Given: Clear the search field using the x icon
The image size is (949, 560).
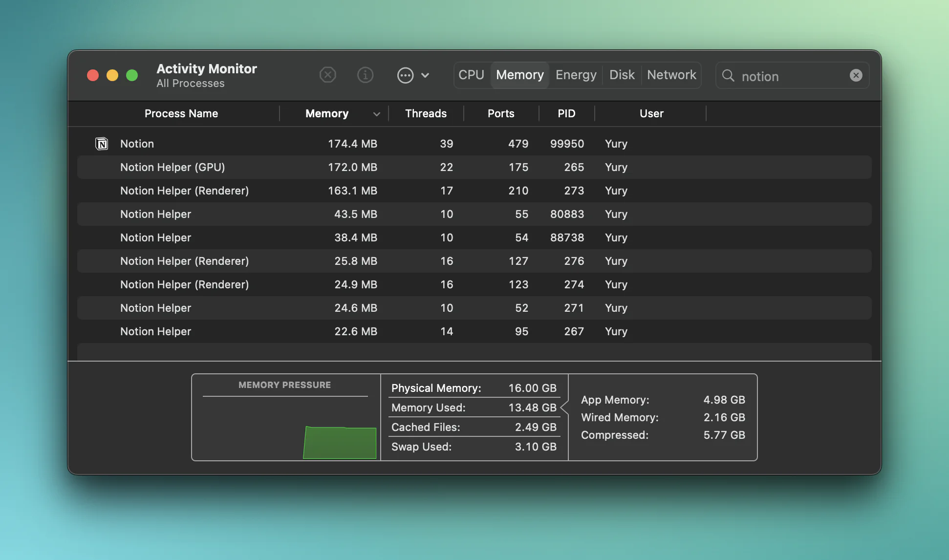Looking at the screenshot, I should point(856,75).
